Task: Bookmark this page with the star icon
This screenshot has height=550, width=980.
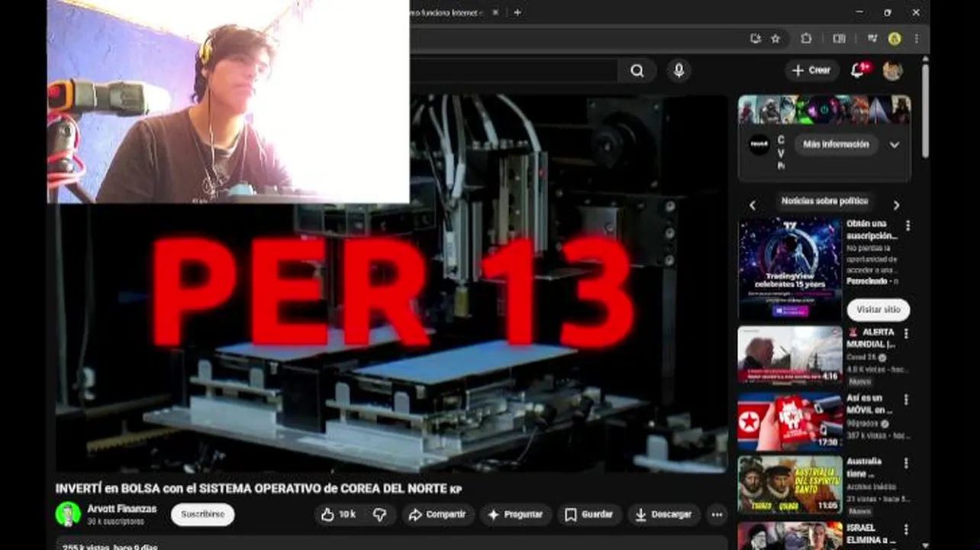Action: [x=775, y=38]
